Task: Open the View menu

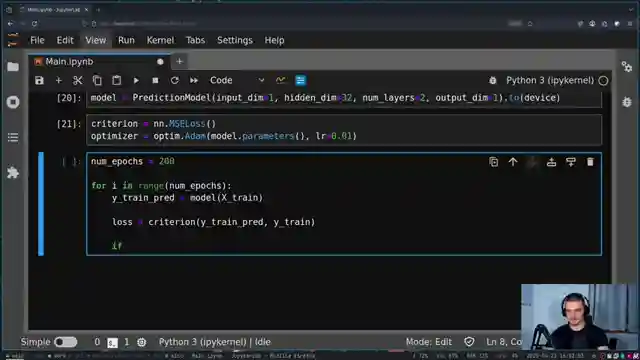Action: pyautogui.click(x=96, y=40)
